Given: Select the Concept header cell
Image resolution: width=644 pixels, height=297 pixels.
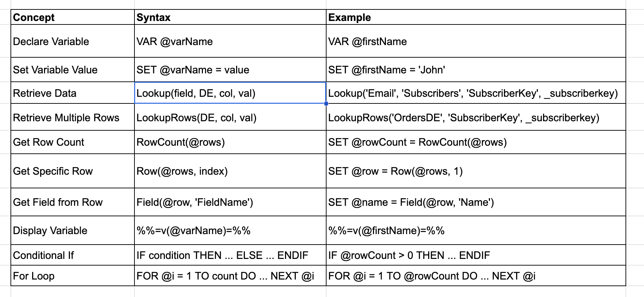Looking at the screenshot, I should 73,17.
